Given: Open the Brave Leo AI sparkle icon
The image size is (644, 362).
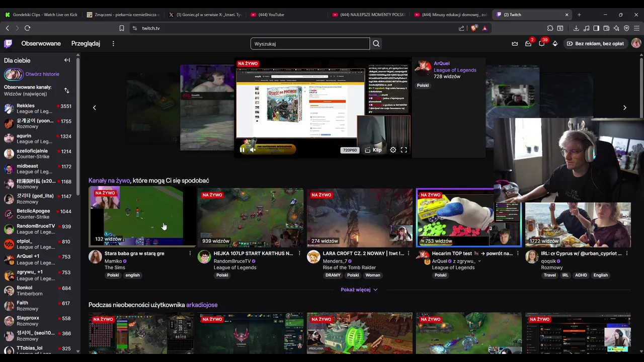Looking at the screenshot, I should coord(616,28).
